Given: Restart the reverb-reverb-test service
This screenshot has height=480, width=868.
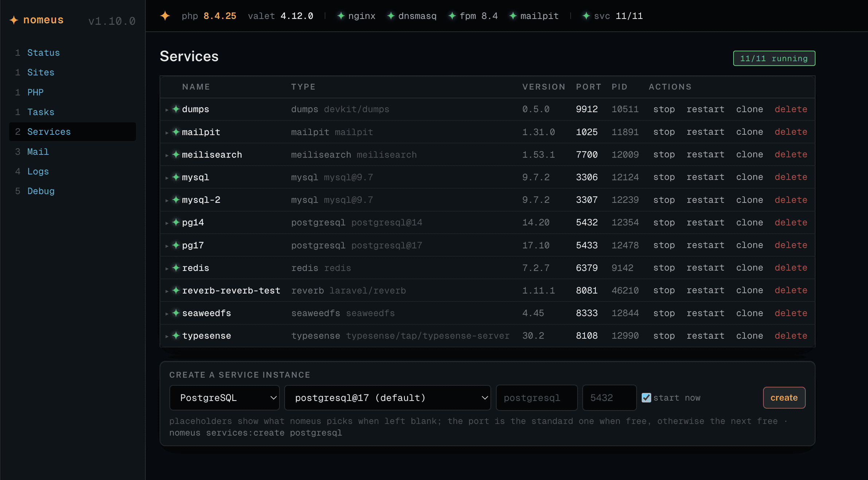Looking at the screenshot, I should (705, 290).
